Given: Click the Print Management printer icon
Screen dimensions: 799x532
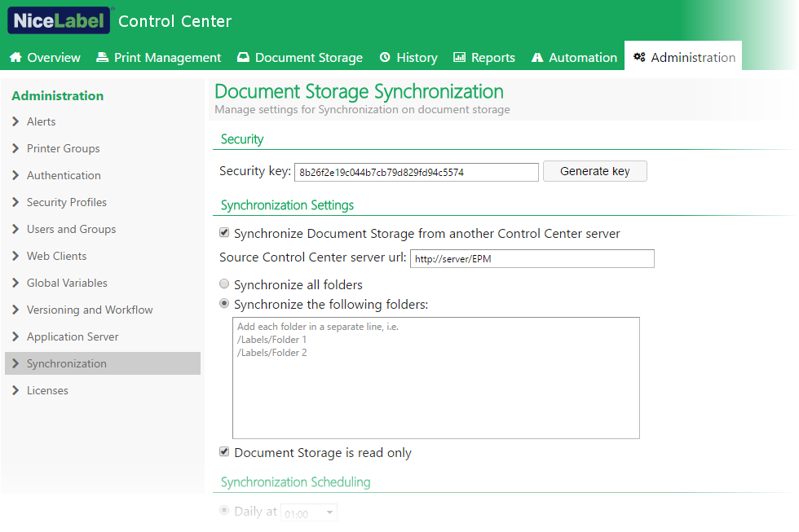Looking at the screenshot, I should click(103, 57).
